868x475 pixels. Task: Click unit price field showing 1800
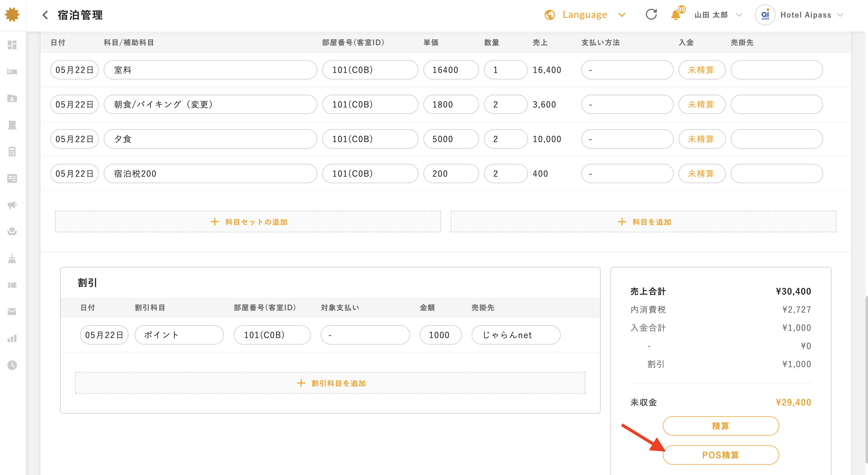tap(451, 105)
